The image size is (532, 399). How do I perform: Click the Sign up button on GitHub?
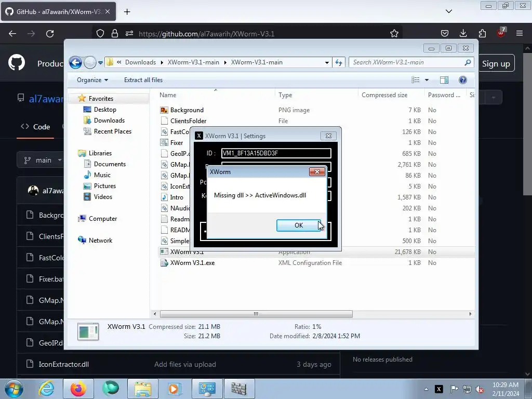click(x=496, y=63)
